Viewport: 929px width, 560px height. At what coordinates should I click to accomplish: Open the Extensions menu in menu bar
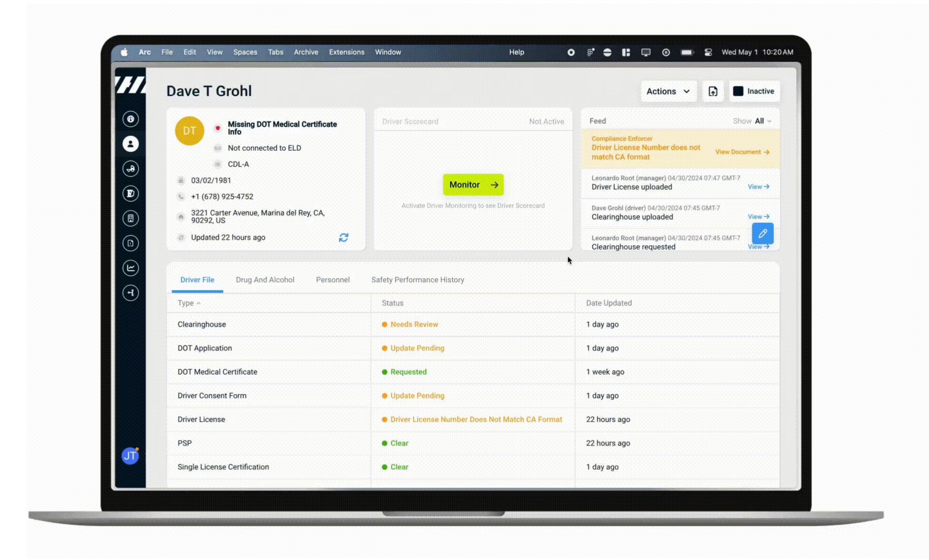[346, 52]
